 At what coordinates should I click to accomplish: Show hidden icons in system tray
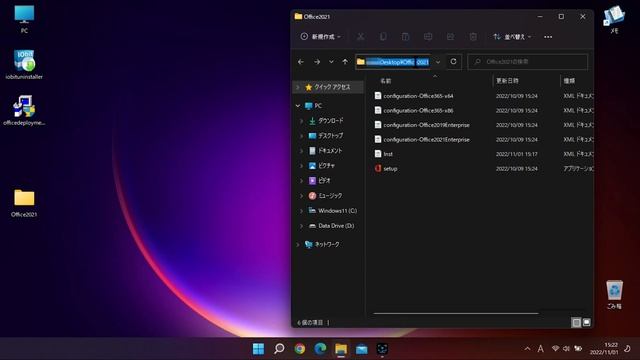pos(527,349)
